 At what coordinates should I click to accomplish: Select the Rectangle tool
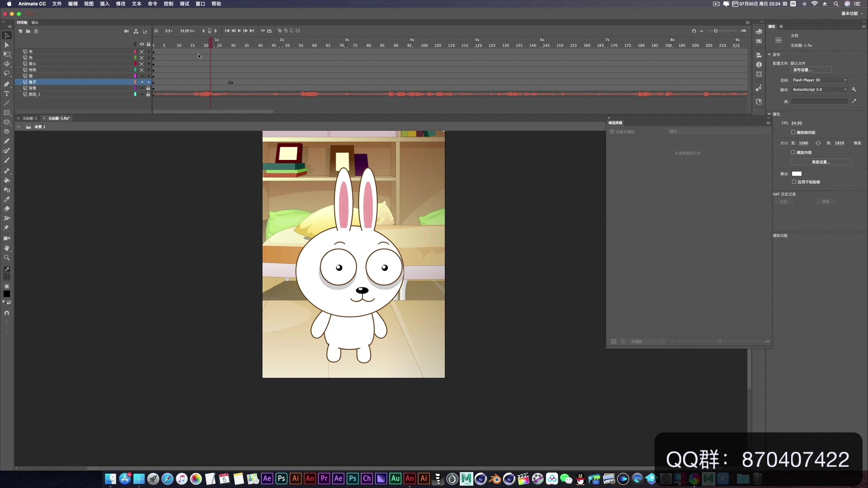7,113
